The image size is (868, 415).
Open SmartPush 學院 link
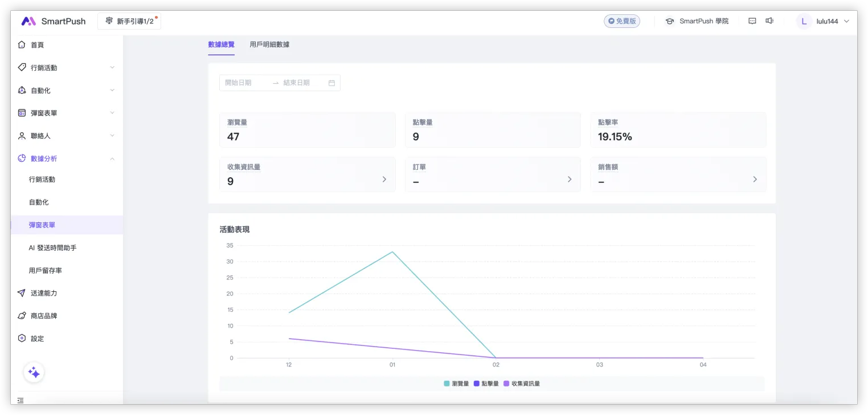point(697,21)
